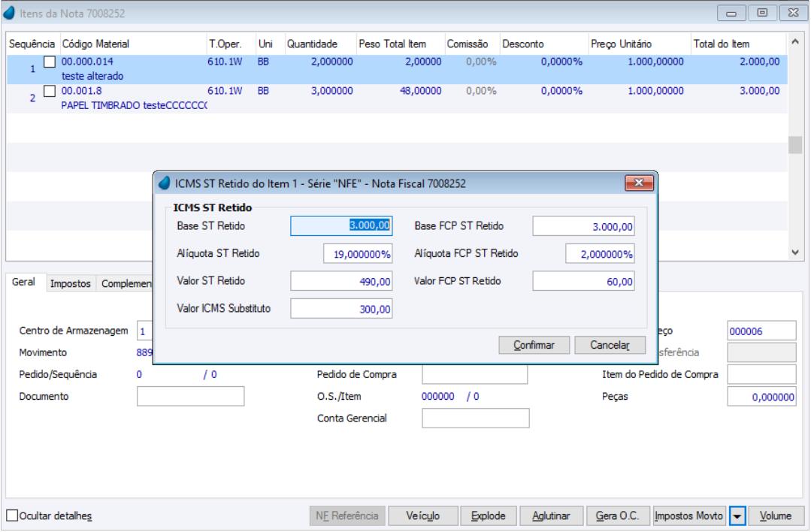
Task: Open the Complemento tab
Action: (126, 283)
